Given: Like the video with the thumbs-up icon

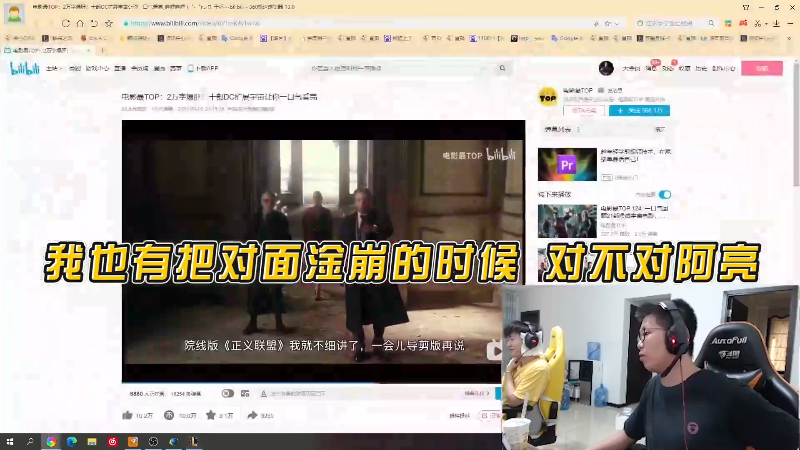Looking at the screenshot, I should coord(128,415).
